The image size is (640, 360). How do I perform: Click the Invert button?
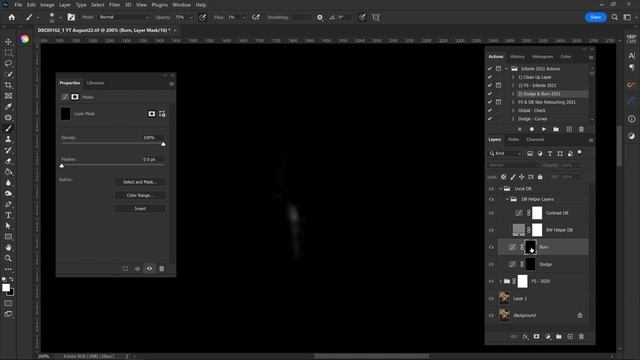coord(140,209)
